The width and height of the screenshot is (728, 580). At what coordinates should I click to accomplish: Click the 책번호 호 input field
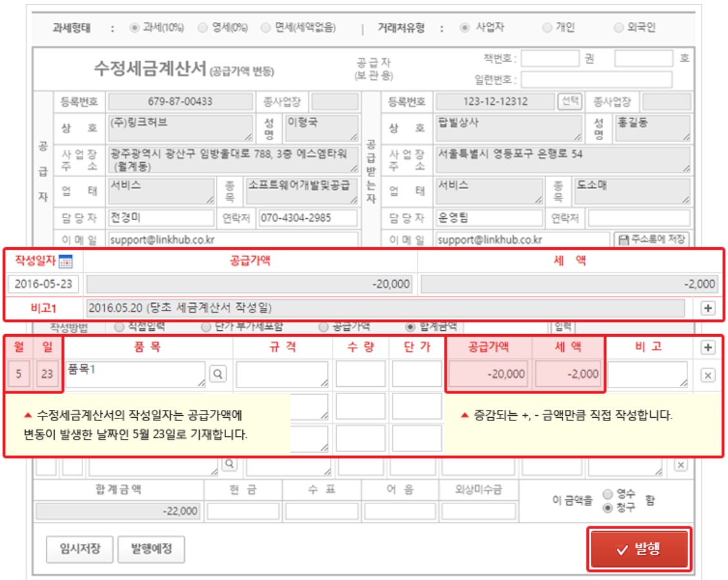click(644, 59)
